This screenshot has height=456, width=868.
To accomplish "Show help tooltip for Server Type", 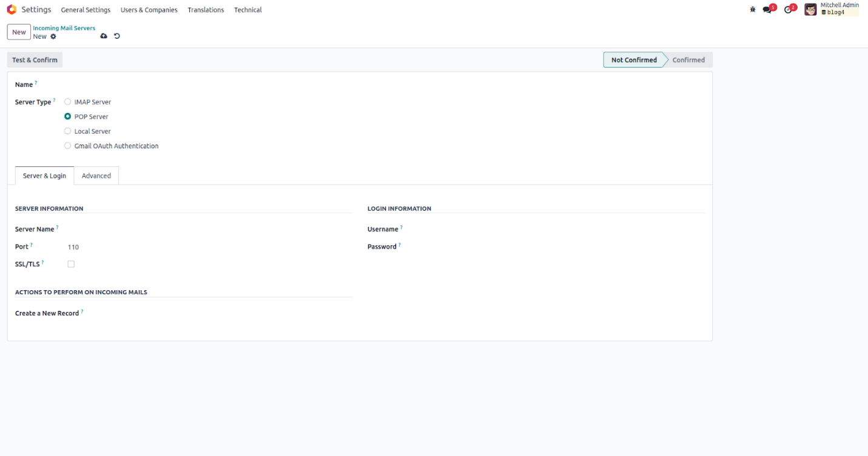I will [x=54, y=100].
